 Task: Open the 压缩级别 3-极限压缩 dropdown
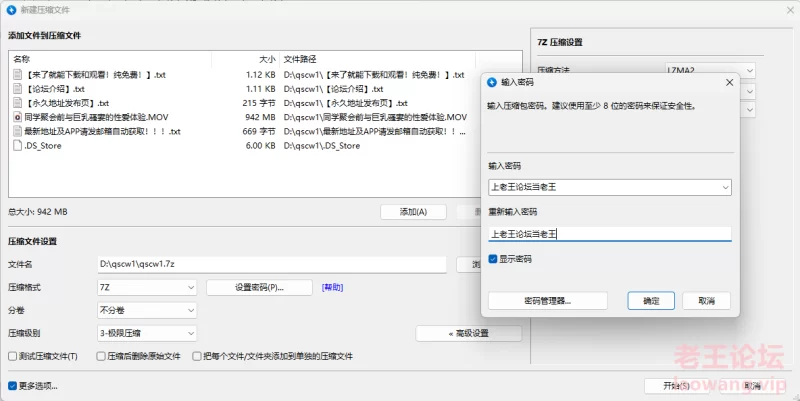[x=147, y=333]
